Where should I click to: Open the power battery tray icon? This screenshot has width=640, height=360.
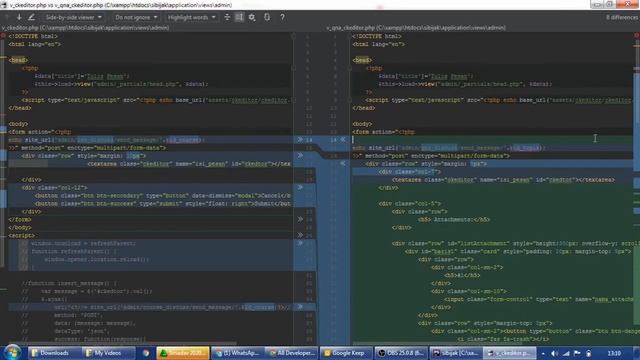click(x=589, y=353)
